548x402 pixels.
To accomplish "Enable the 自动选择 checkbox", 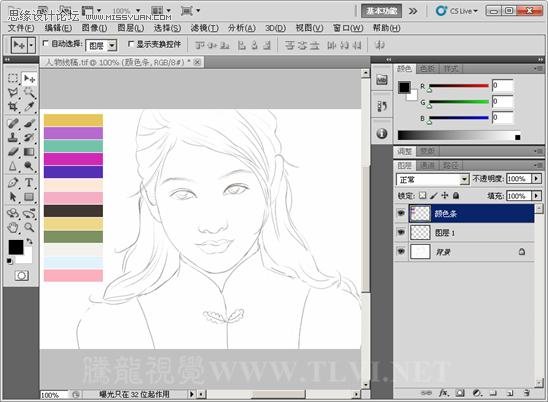I will click(x=45, y=43).
